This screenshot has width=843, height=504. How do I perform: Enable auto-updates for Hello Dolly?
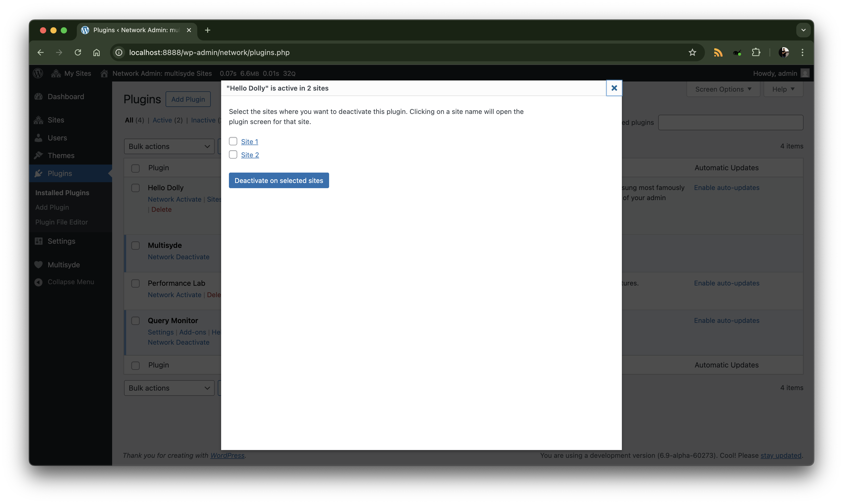point(726,188)
